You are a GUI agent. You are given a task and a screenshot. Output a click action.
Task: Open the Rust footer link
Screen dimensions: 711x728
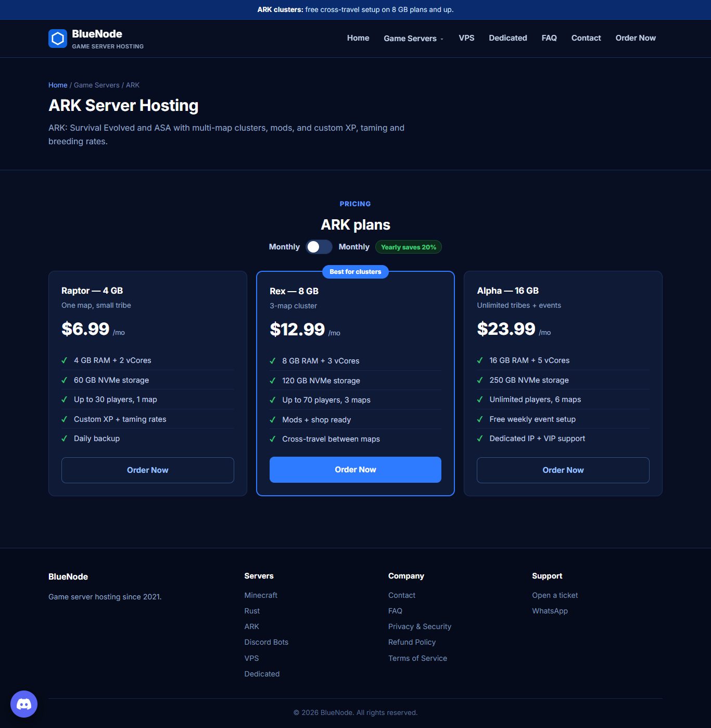tap(252, 611)
